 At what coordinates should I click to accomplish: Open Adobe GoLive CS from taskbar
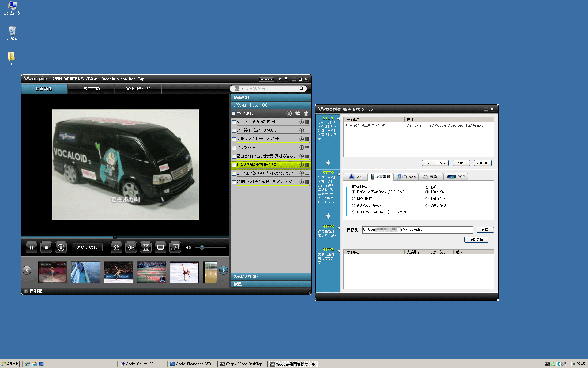(x=143, y=364)
